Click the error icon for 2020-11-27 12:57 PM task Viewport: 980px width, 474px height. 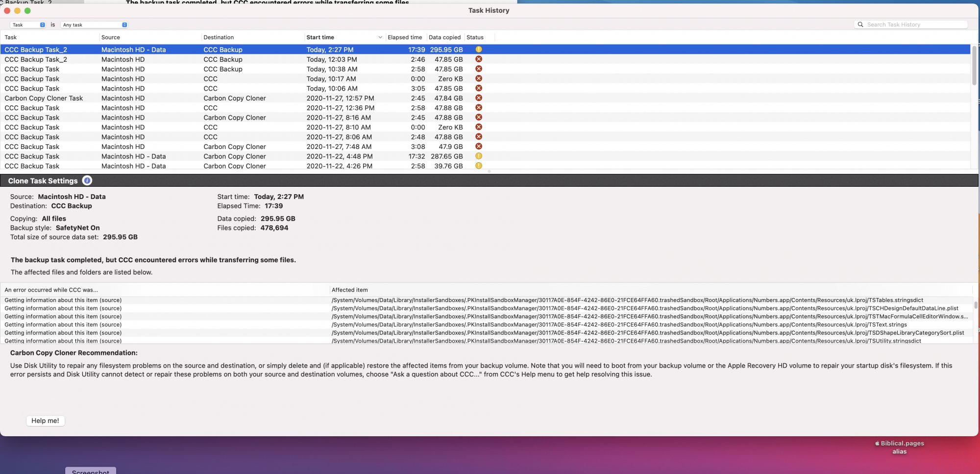click(479, 98)
